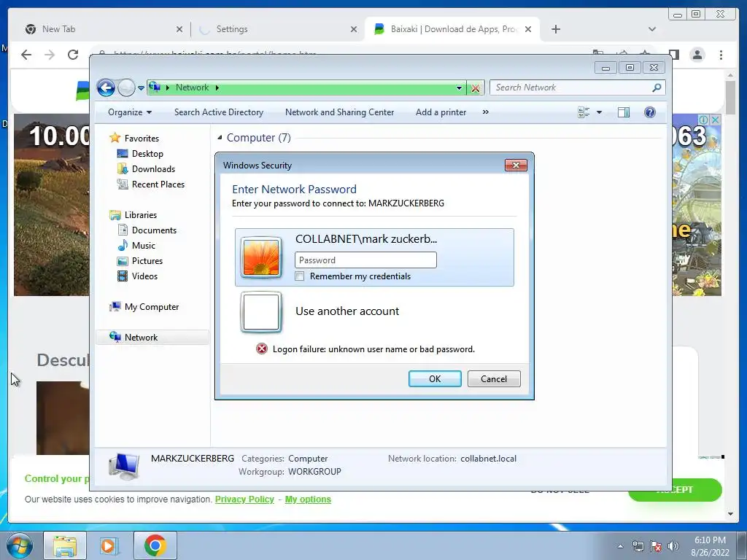Screen dimensions: 747x560
Task: Confirm with the OK button
Action: [435, 379]
